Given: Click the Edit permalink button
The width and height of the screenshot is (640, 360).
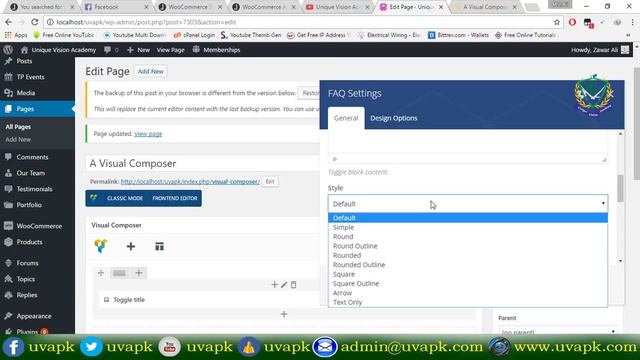Looking at the screenshot, I should [270, 181].
